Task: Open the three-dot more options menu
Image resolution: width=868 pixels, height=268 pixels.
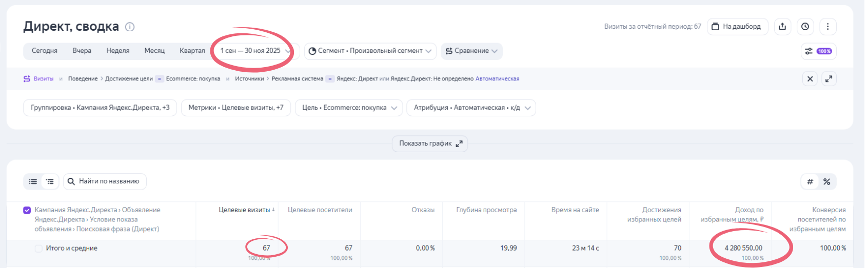Action: pos(827,27)
